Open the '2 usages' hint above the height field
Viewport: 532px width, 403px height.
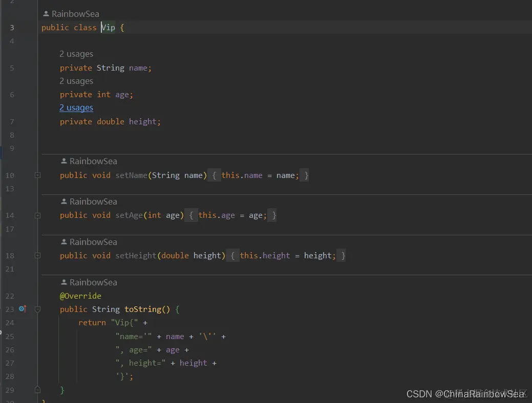tap(76, 108)
